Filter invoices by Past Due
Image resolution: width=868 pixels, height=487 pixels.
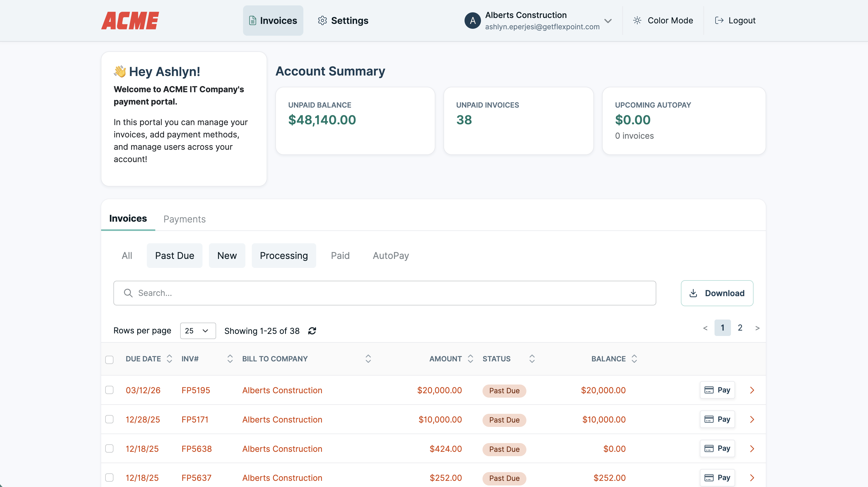click(x=175, y=256)
